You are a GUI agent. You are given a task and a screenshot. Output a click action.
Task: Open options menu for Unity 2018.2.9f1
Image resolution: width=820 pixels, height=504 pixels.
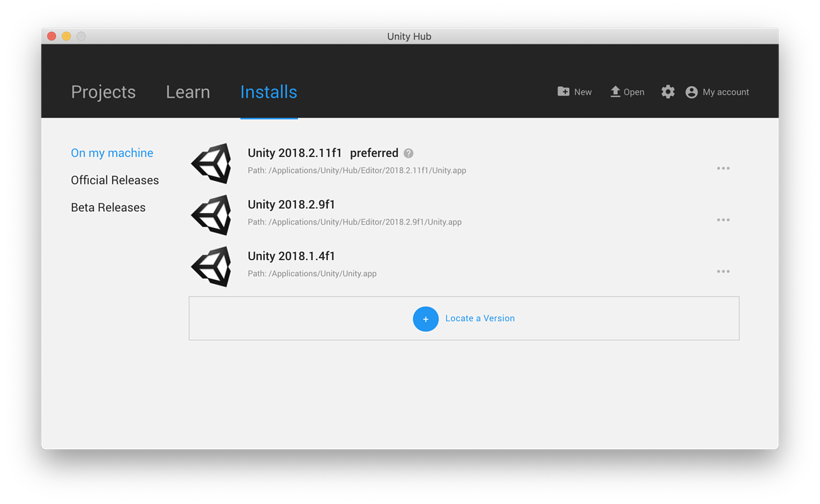[723, 219]
